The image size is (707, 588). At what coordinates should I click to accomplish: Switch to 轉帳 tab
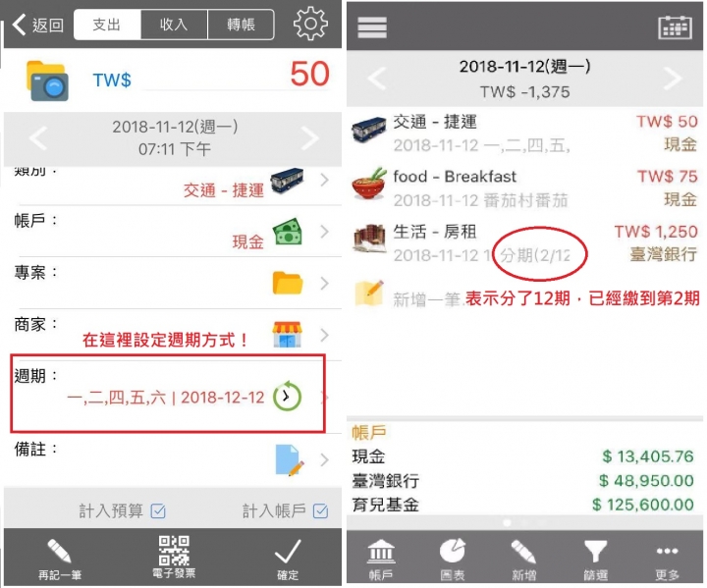[241, 25]
